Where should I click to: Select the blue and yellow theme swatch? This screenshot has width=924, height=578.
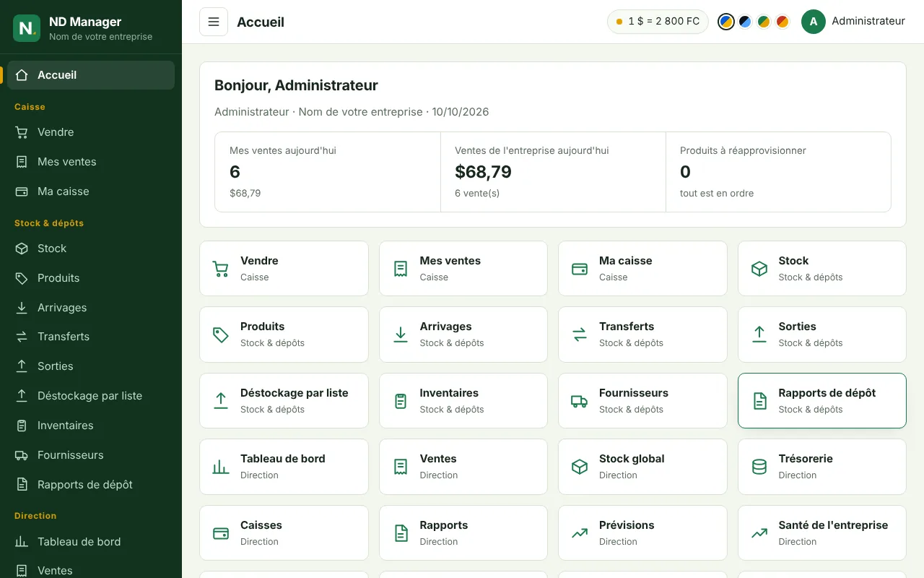point(726,22)
